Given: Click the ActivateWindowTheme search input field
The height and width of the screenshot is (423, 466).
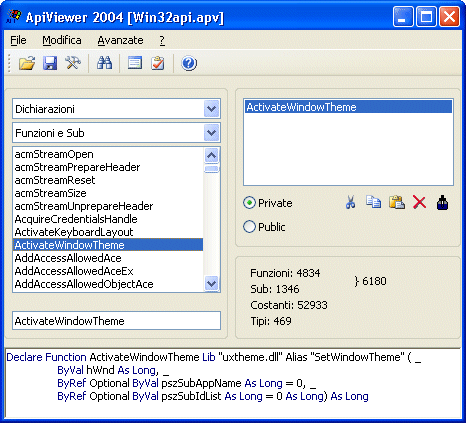Looking at the screenshot, I should click(x=116, y=321).
